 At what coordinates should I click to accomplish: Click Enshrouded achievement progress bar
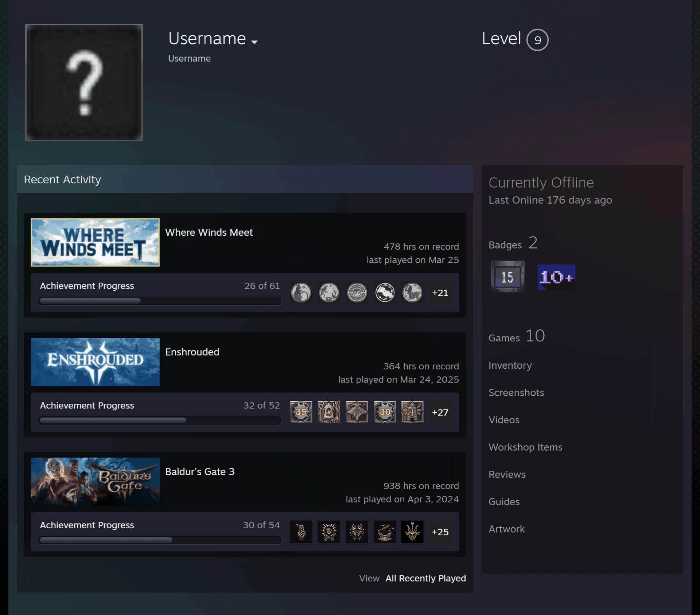[160, 420]
